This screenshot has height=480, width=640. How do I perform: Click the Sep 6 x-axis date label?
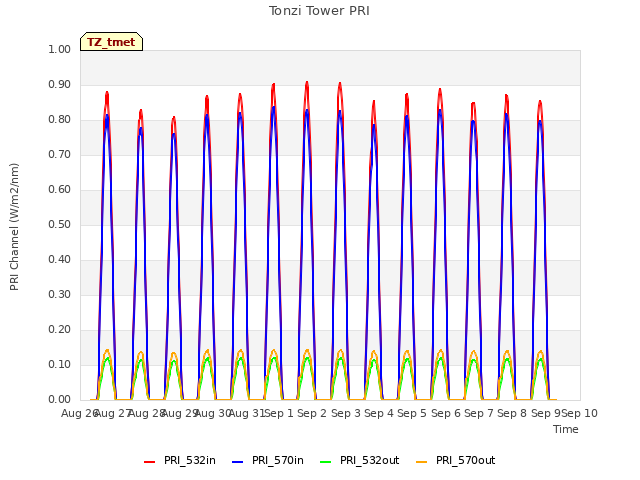445,413
